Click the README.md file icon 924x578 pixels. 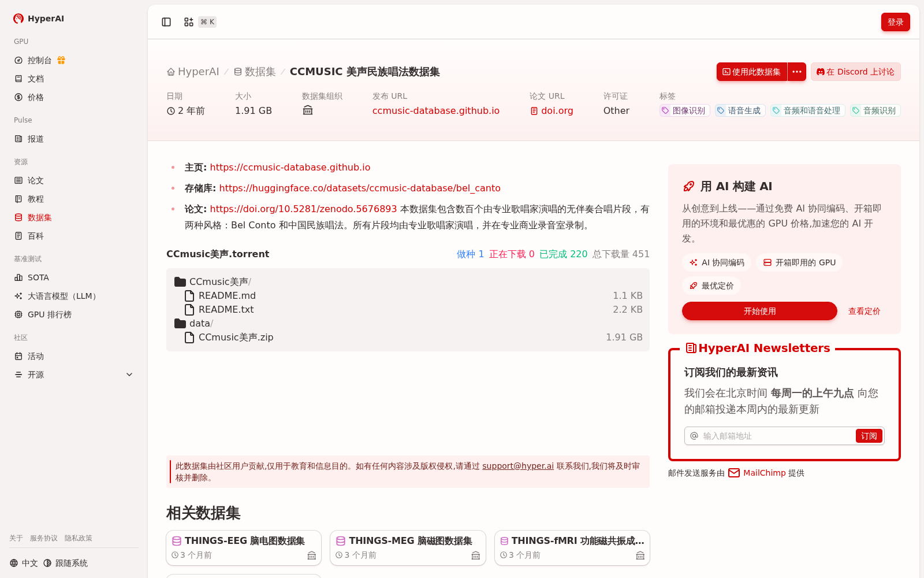(x=189, y=296)
